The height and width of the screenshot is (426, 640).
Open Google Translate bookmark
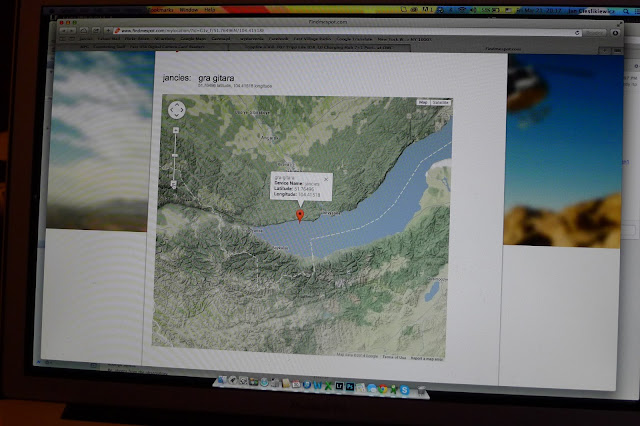tap(355, 39)
